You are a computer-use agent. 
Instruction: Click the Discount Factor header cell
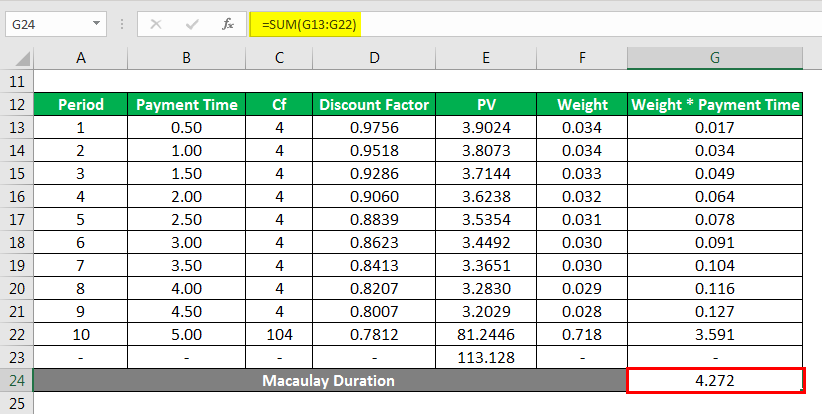(374, 104)
